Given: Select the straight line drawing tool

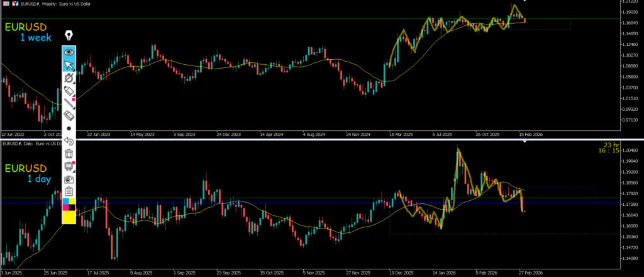Looking at the screenshot, I should 69,104.
